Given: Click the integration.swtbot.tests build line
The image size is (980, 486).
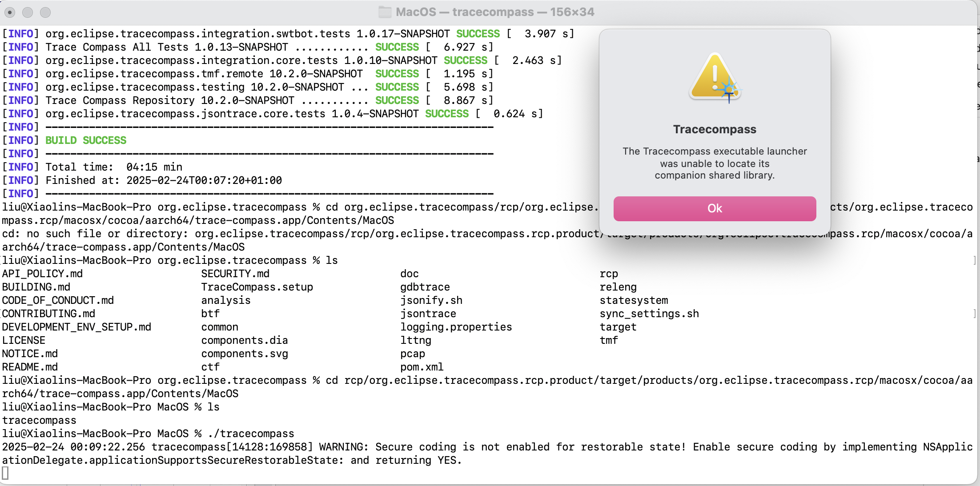Looking at the screenshot, I should click(x=288, y=34).
